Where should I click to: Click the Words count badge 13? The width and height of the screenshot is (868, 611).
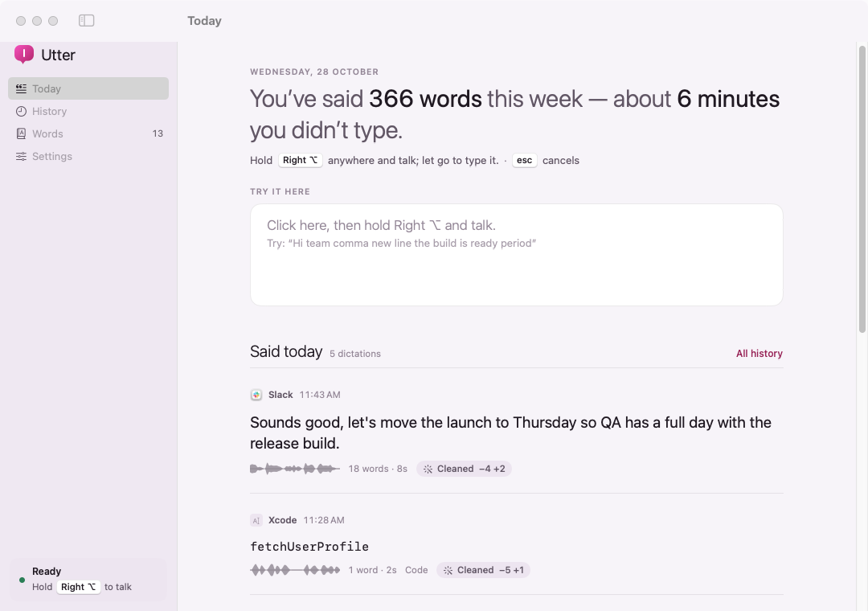pyautogui.click(x=158, y=133)
